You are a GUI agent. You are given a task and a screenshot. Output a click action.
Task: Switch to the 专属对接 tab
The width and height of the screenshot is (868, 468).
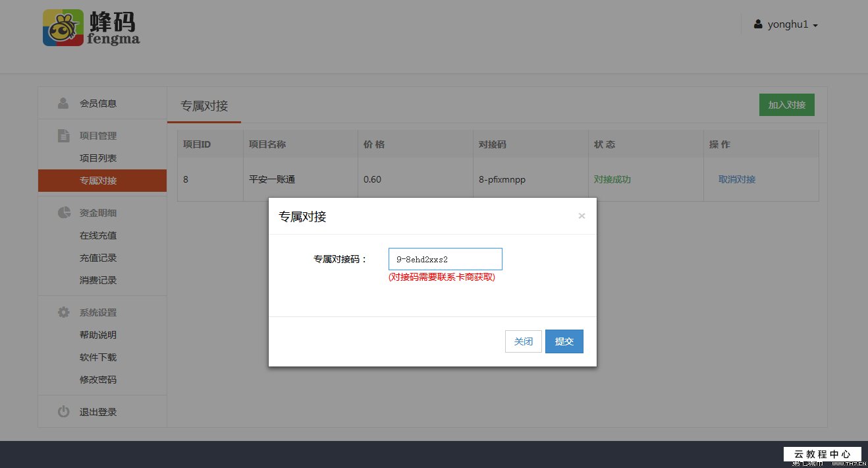(x=204, y=106)
